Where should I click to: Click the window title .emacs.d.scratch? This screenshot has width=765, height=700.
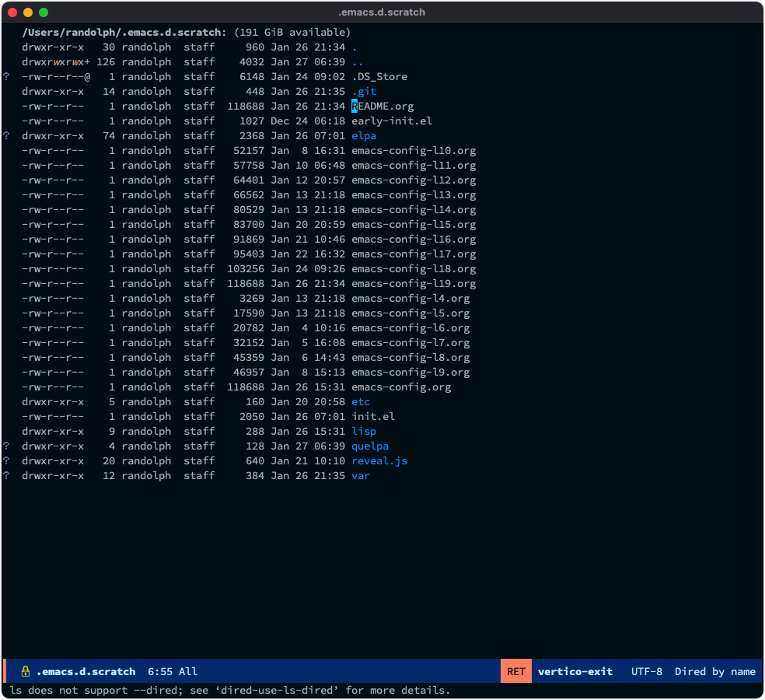[382, 12]
